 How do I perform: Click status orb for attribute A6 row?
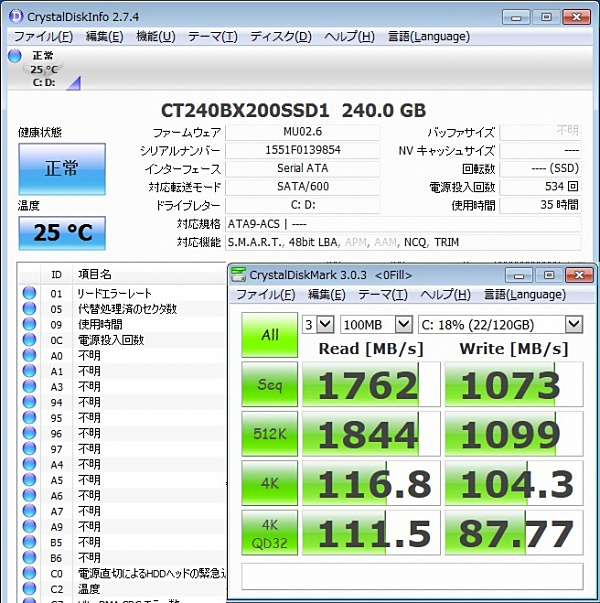pos(29,495)
